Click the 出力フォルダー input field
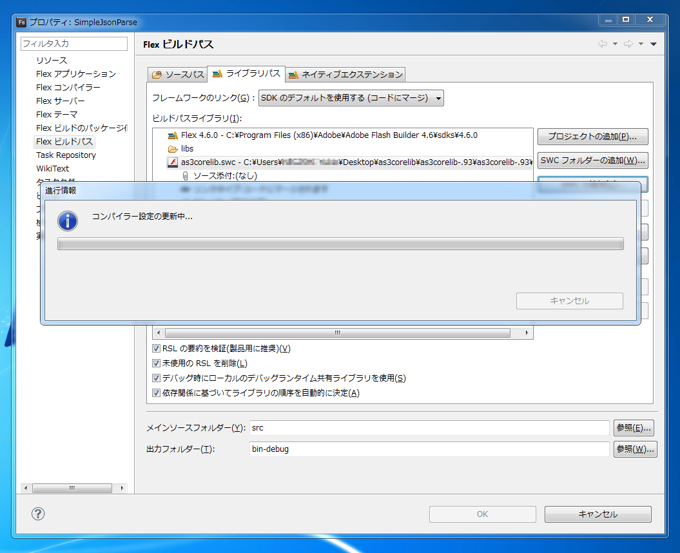The width and height of the screenshot is (680, 553). click(429, 449)
